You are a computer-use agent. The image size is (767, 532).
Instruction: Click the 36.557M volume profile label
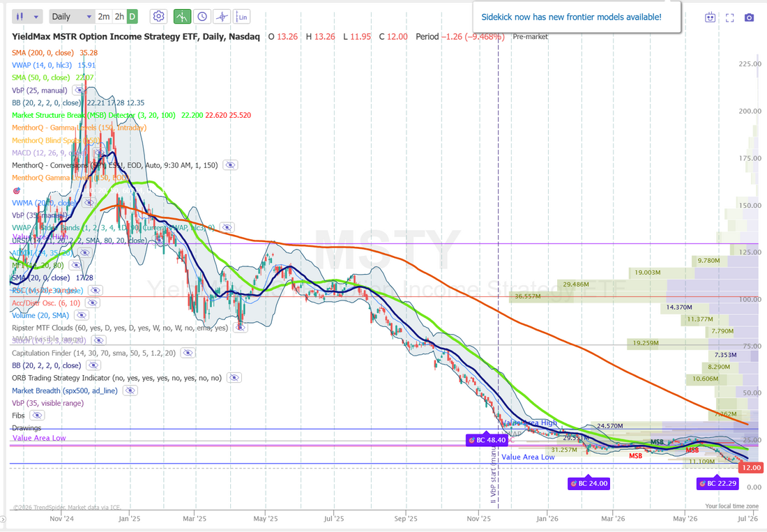528,296
